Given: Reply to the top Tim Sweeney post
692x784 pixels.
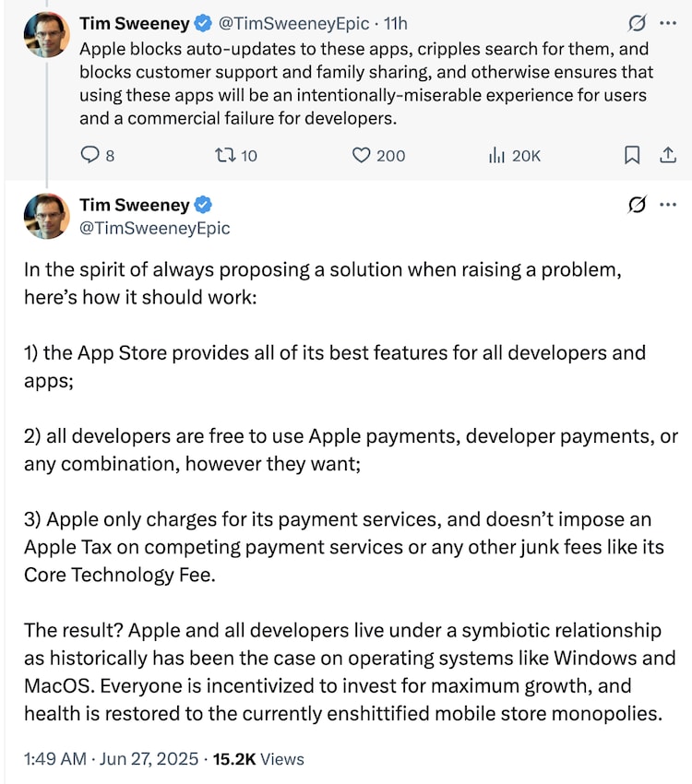Looking at the screenshot, I should 90,156.
